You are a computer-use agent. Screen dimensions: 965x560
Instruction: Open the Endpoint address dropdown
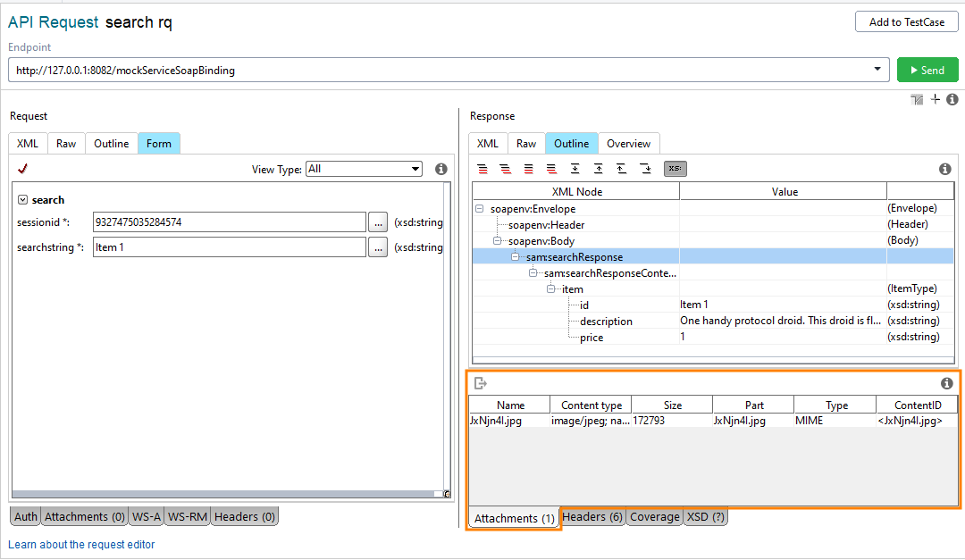click(877, 69)
